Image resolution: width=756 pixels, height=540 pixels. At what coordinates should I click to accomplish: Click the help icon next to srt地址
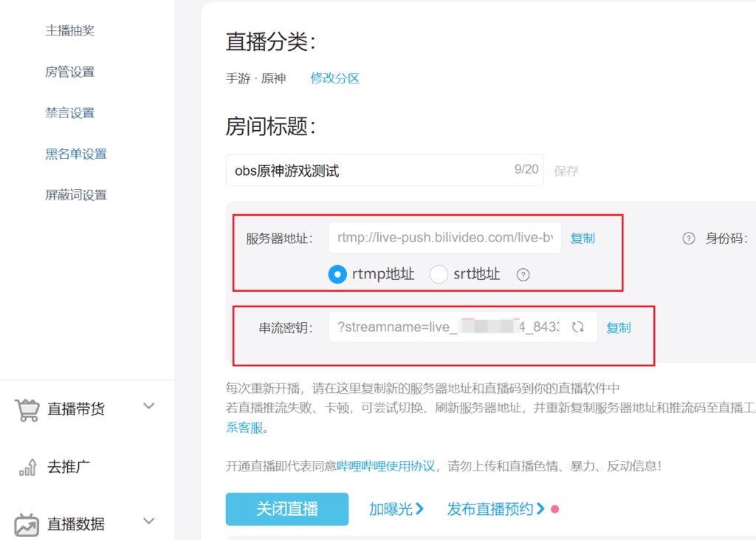523,275
